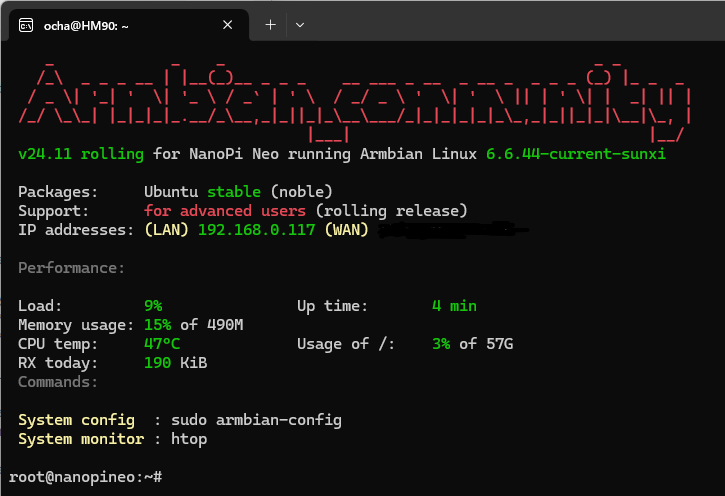Click the Support: label

54,211
